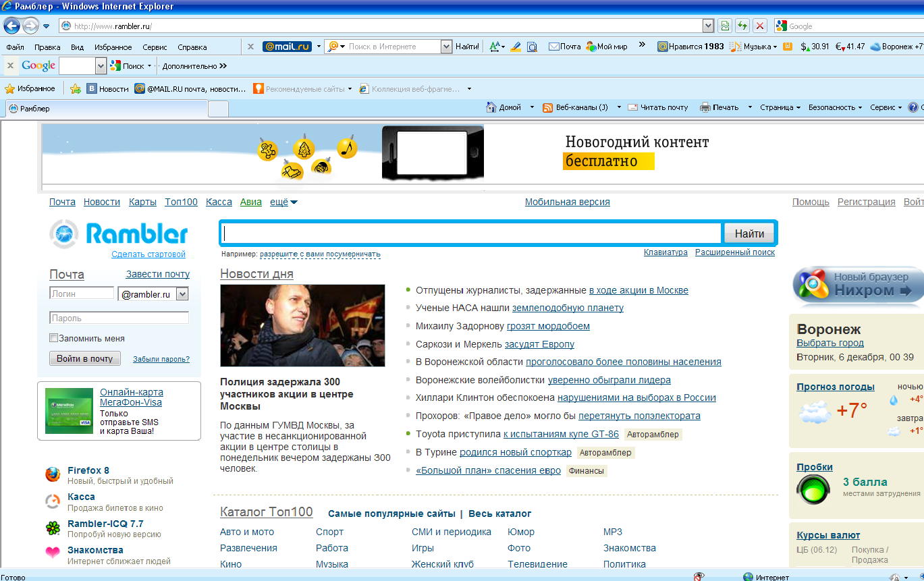Open the Mail.ru toolbar search history dropdown
The height and width of the screenshot is (581, 924).
coord(446,47)
